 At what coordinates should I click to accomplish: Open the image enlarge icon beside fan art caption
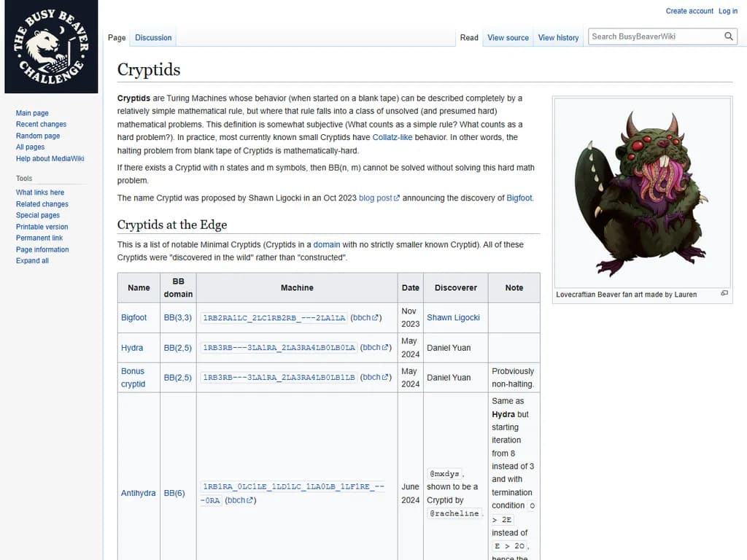[x=724, y=293]
